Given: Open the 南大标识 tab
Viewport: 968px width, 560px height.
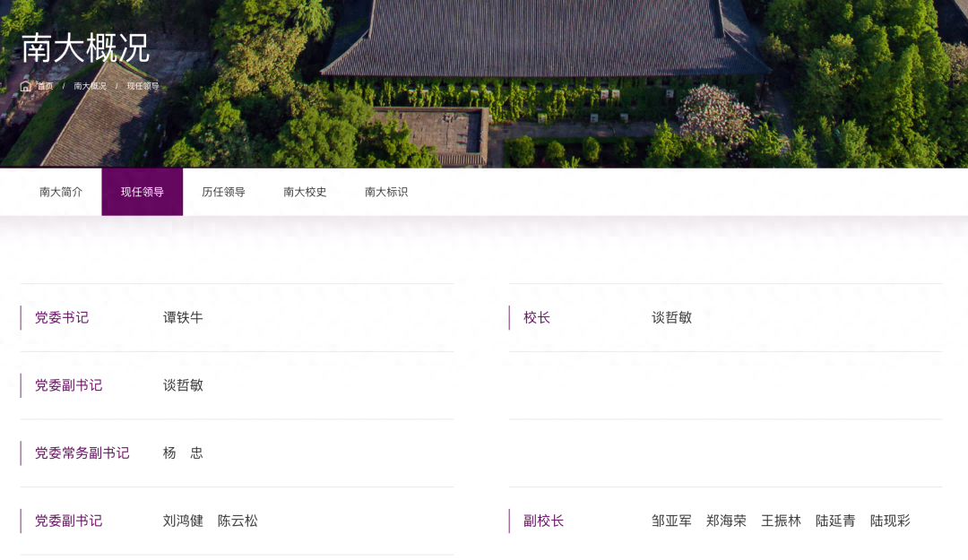Looking at the screenshot, I should (x=386, y=192).
